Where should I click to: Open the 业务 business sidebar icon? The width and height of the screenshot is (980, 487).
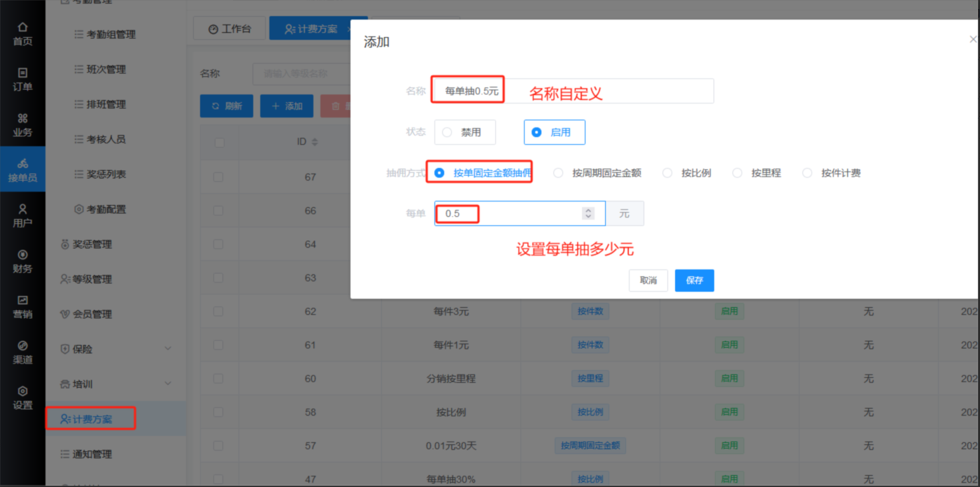click(x=22, y=125)
